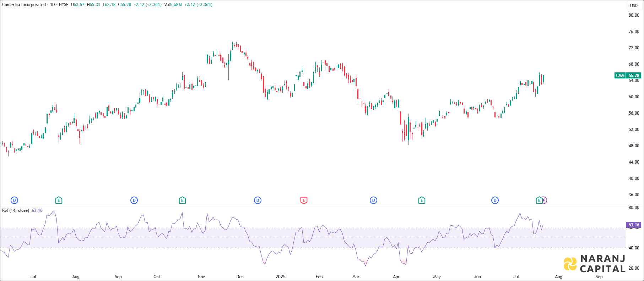The image size is (644, 281).
Task: Open the earnings marker in late April 2025
Action: pyautogui.click(x=422, y=200)
